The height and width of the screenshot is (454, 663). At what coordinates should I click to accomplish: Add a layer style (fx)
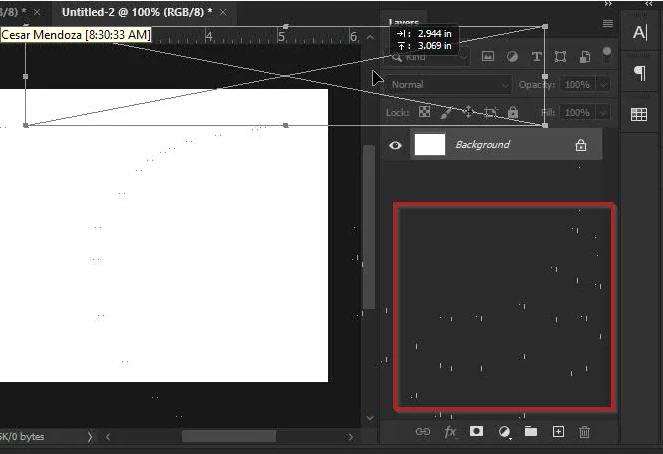tap(450, 432)
